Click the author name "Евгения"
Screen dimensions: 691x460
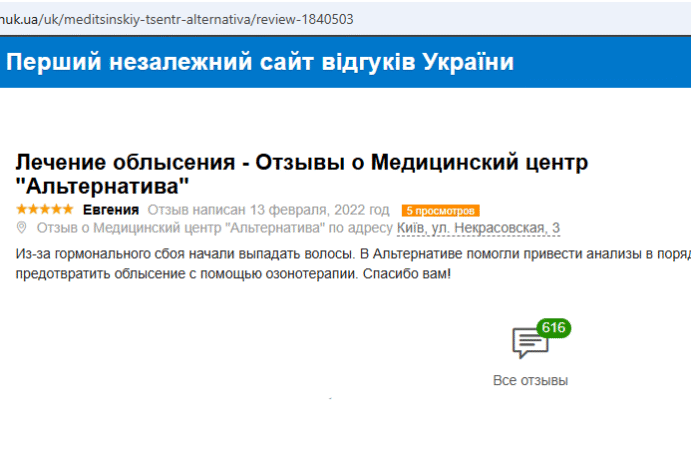[111, 210]
